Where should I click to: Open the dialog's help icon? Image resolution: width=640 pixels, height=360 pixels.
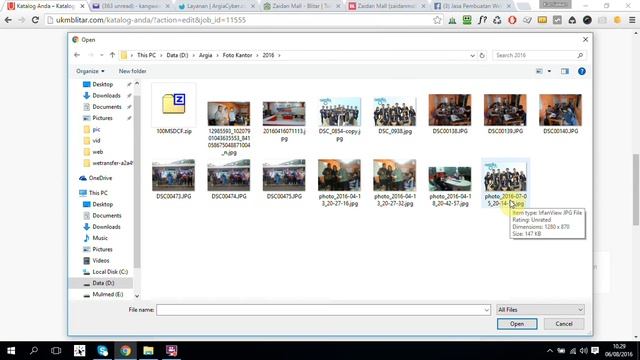(x=582, y=71)
